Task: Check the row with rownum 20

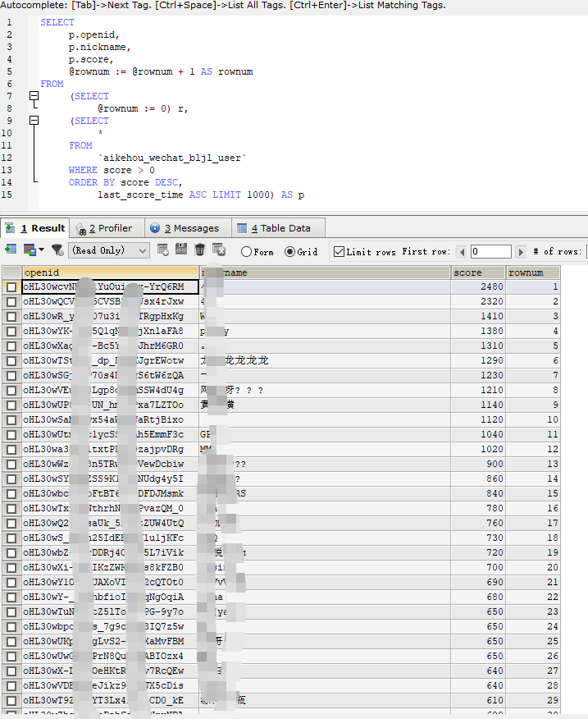Action: point(11,568)
